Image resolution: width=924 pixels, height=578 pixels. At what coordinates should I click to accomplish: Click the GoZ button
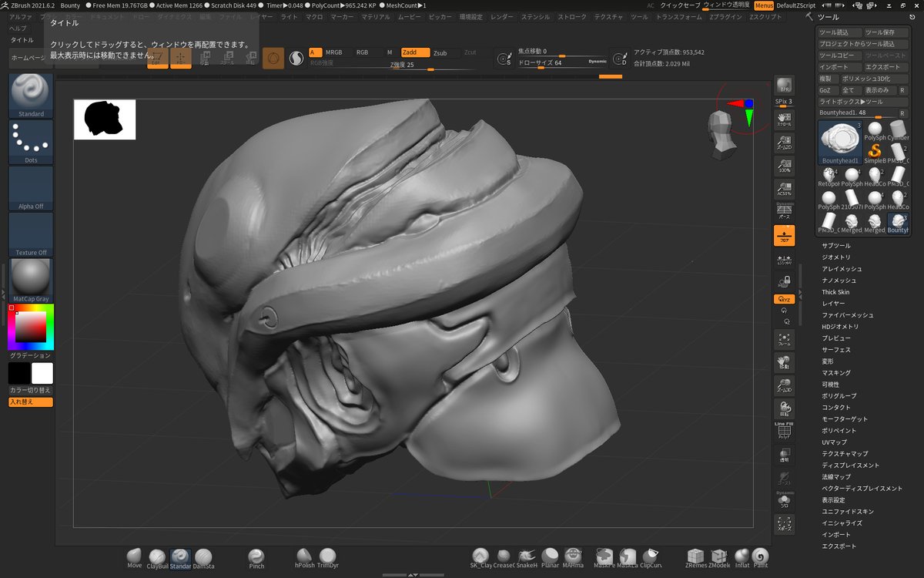click(828, 90)
